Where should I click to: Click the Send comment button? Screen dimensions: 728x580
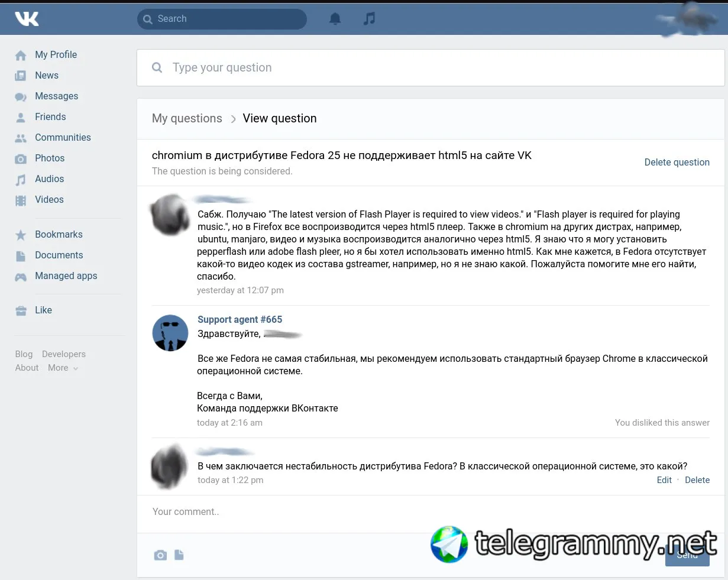pos(687,555)
